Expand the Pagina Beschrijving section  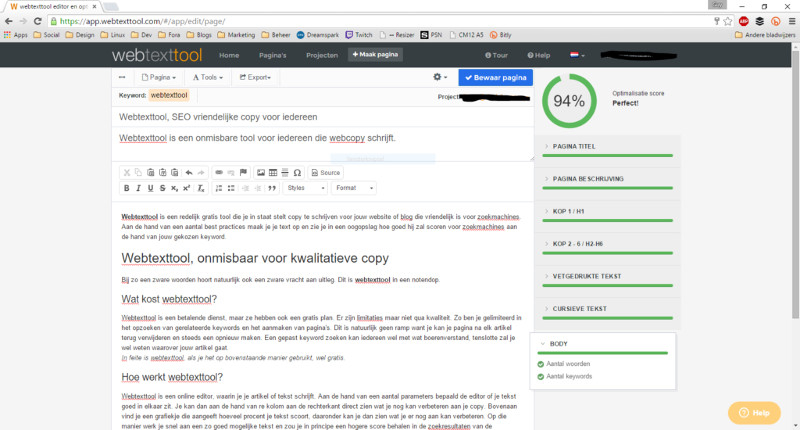[607, 179]
